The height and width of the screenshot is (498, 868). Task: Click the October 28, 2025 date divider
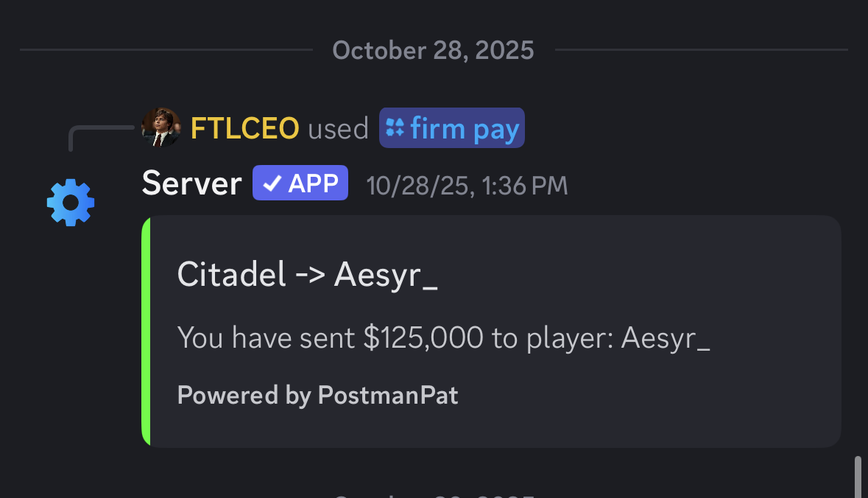pyautogui.click(x=433, y=50)
